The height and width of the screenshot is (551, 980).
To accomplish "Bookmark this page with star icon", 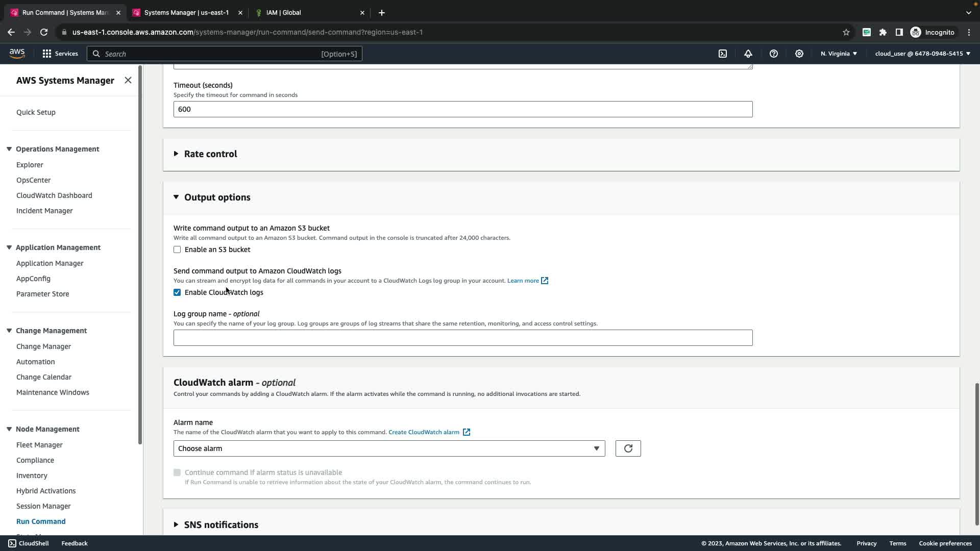I will [846, 32].
